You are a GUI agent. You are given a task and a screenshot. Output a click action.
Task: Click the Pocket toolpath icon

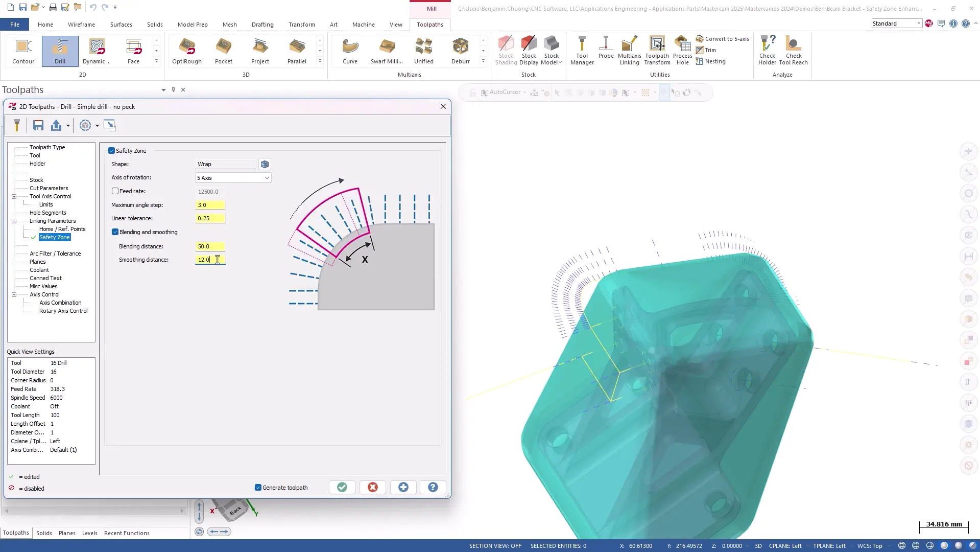click(x=223, y=51)
